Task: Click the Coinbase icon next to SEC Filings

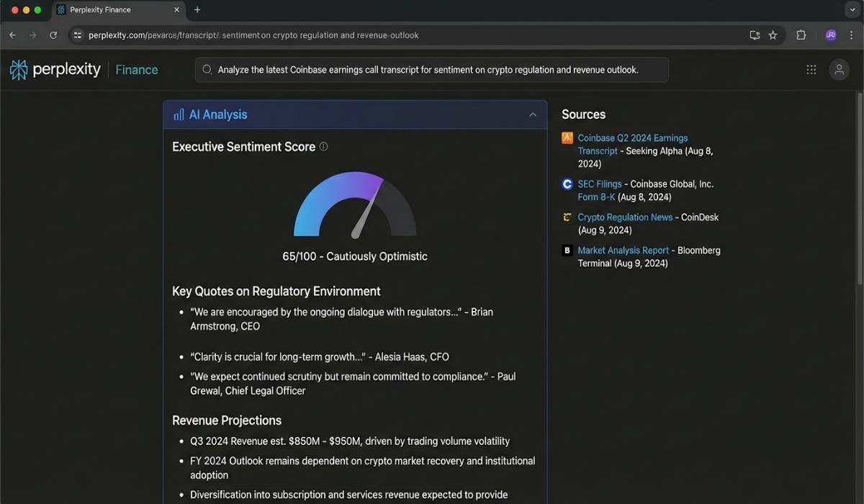Action: 567,184
